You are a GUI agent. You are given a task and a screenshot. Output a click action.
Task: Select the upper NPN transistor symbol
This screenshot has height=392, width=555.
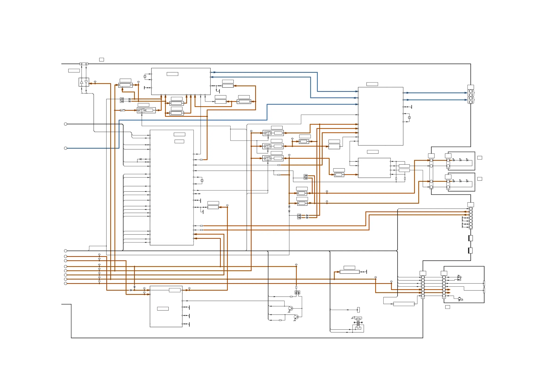[291, 308]
